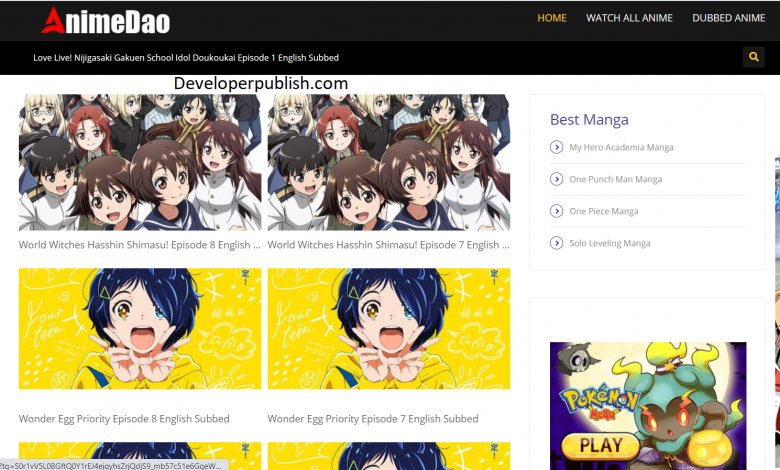780x470 pixels.
Task: Open DUBBED ANIME menu item
Action: point(728,18)
